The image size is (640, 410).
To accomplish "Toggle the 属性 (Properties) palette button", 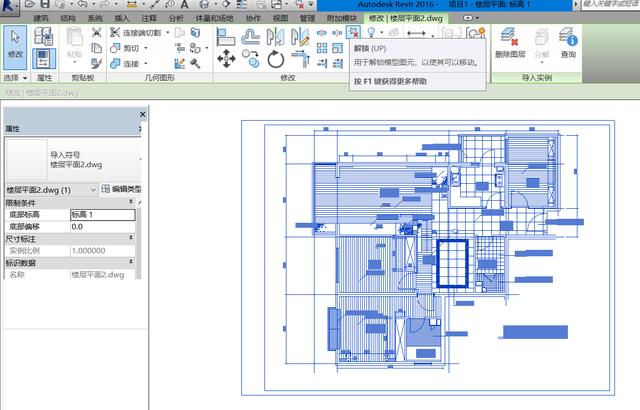I will 44,58.
